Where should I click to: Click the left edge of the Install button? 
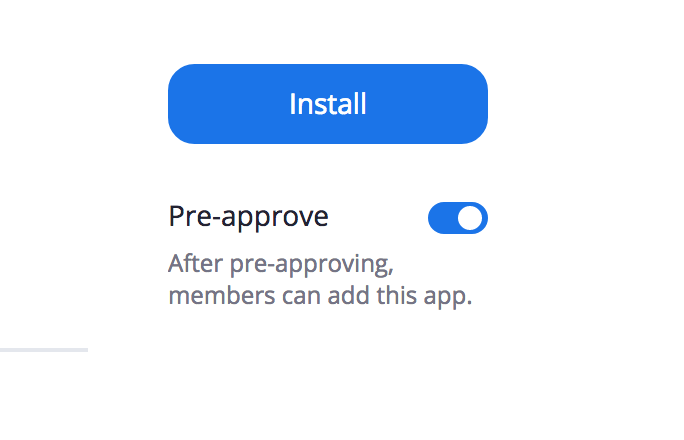click(174, 104)
